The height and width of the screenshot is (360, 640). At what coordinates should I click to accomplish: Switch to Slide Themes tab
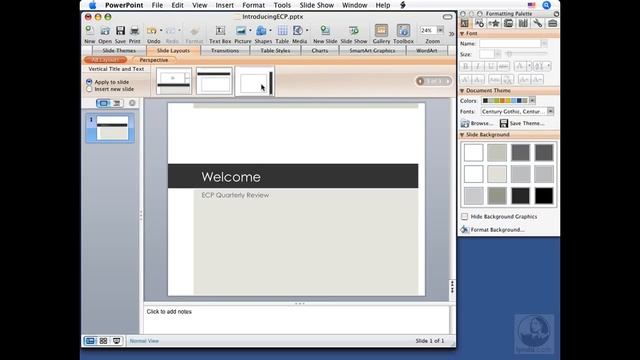point(119,51)
